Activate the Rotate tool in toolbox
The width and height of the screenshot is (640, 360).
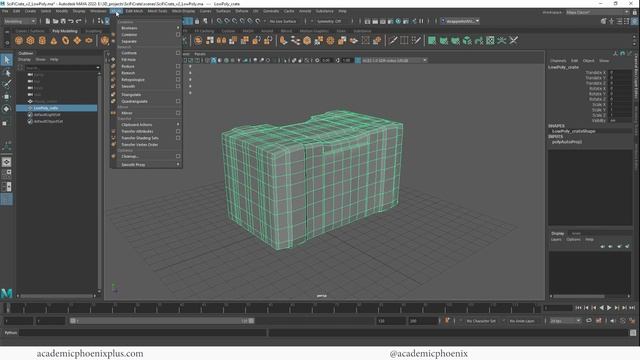[x=7, y=109]
